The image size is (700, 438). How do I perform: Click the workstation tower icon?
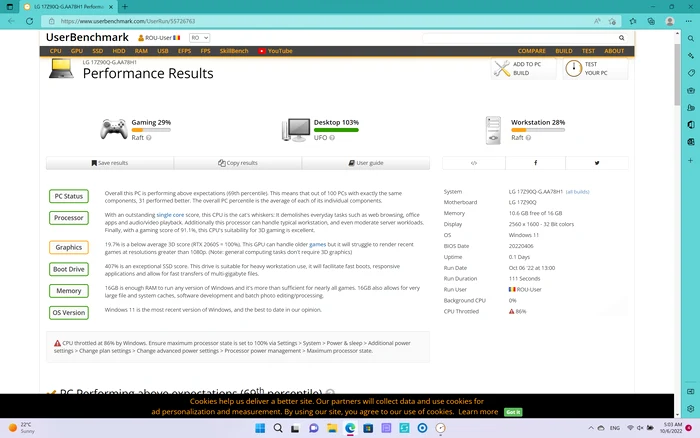click(x=493, y=130)
